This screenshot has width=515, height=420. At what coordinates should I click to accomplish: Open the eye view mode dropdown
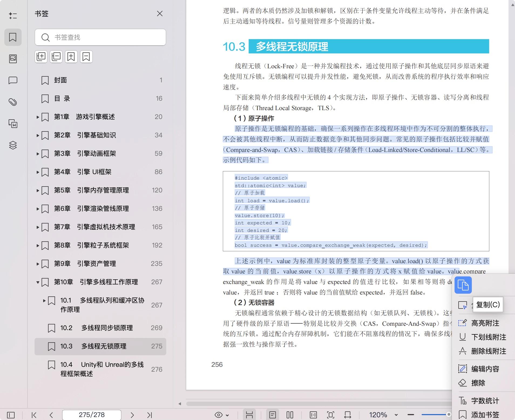(x=222, y=415)
